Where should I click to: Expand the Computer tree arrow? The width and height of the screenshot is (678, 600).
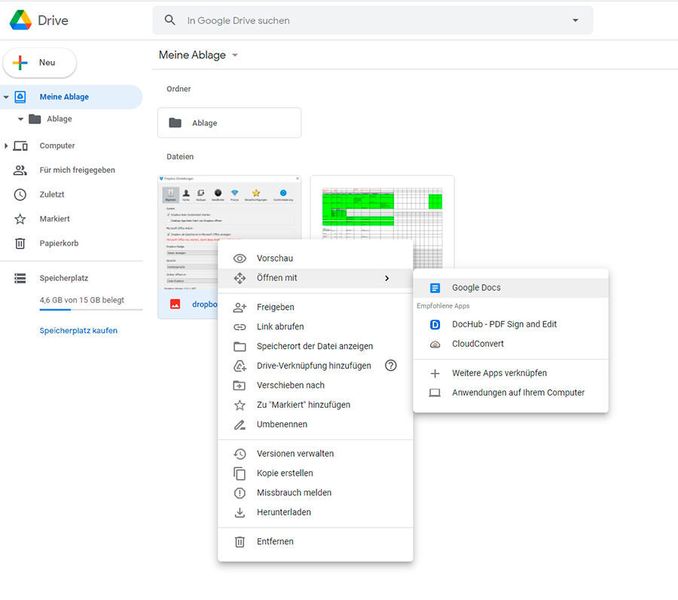click(6, 146)
